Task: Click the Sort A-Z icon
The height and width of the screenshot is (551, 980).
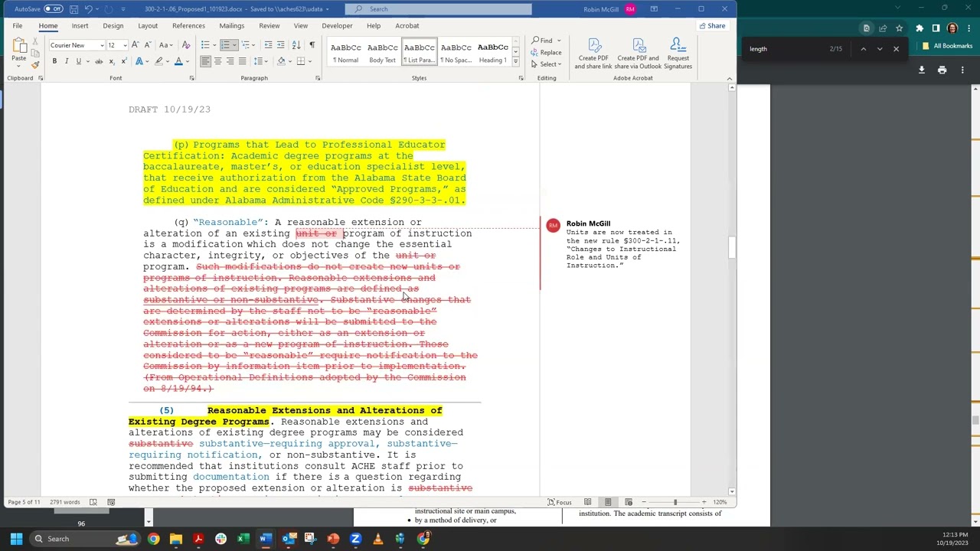Action: tap(297, 45)
